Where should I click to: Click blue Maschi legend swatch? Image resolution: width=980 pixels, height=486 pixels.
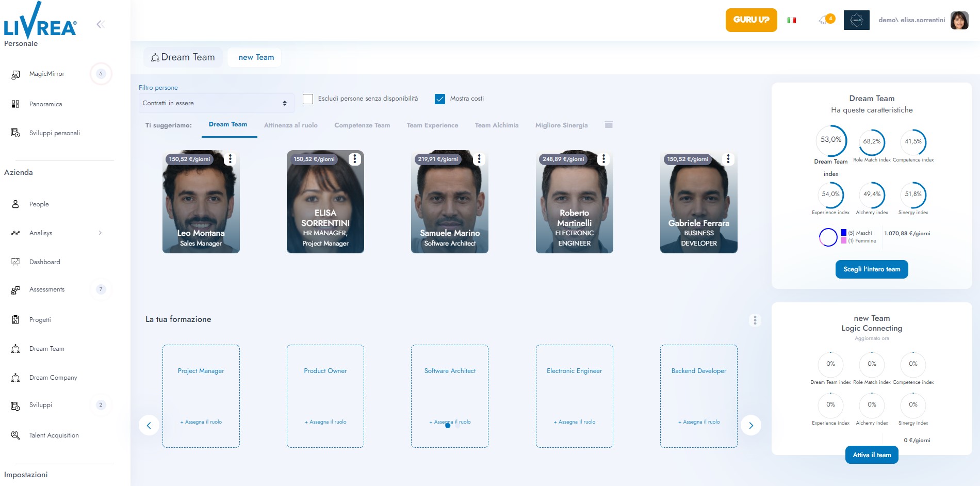pos(844,233)
